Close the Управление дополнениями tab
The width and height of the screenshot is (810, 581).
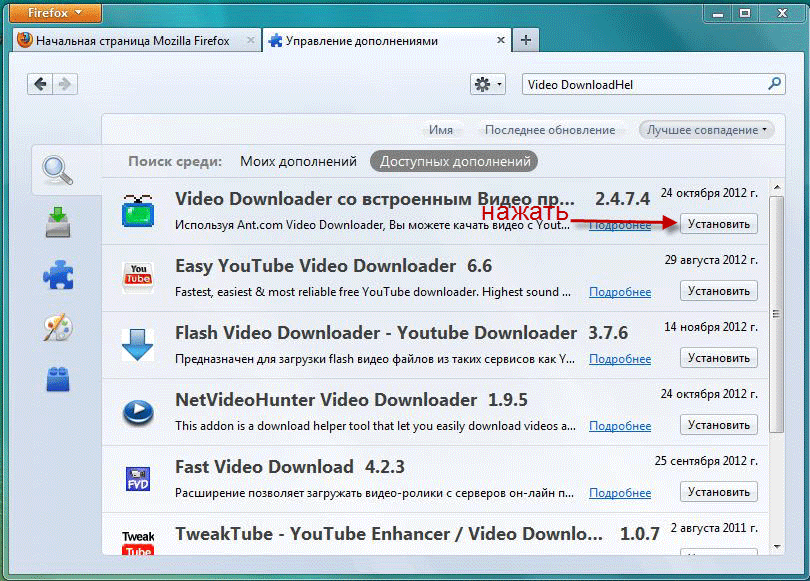pyautogui.click(x=500, y=40)
